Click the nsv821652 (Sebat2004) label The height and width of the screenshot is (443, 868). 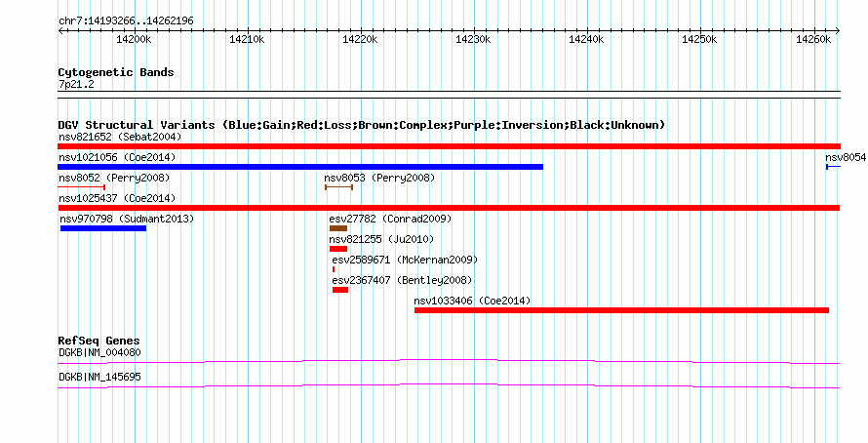(x=120, y=137)
